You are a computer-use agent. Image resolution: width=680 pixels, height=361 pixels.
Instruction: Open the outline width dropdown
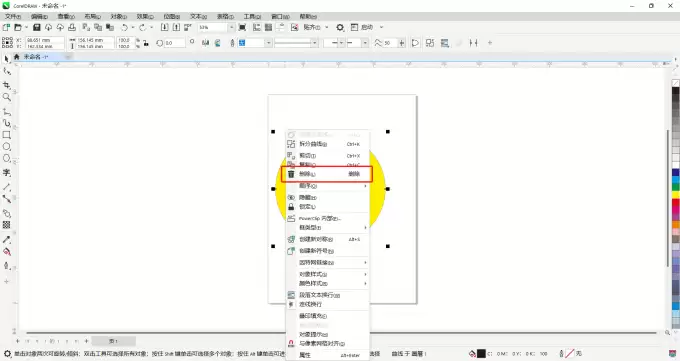pos(268,43)
